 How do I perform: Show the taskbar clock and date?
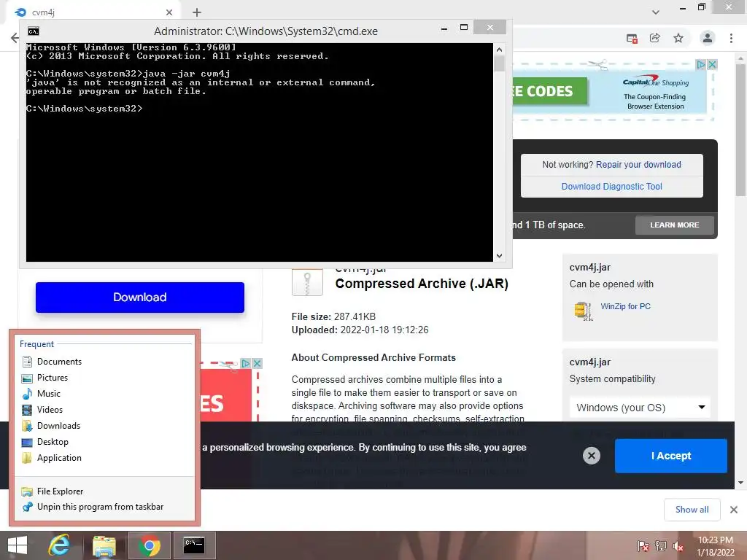tap(715, 545)
